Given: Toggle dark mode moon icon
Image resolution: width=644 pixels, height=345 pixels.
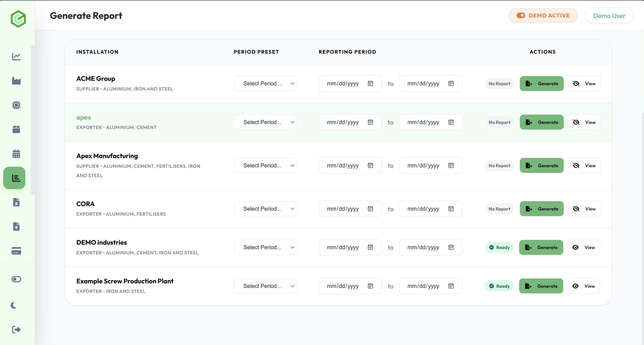Looking at the screenshot, I should 14,305.
